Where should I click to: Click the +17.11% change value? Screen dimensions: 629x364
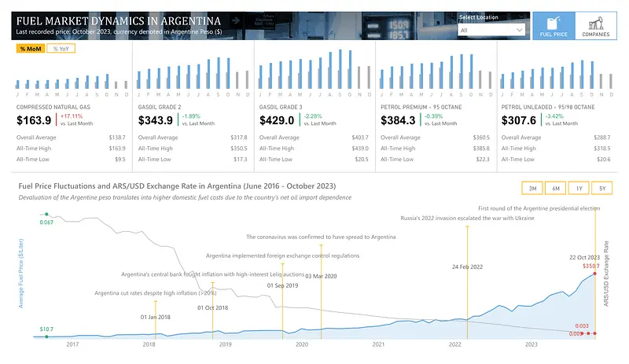point(72,116)
